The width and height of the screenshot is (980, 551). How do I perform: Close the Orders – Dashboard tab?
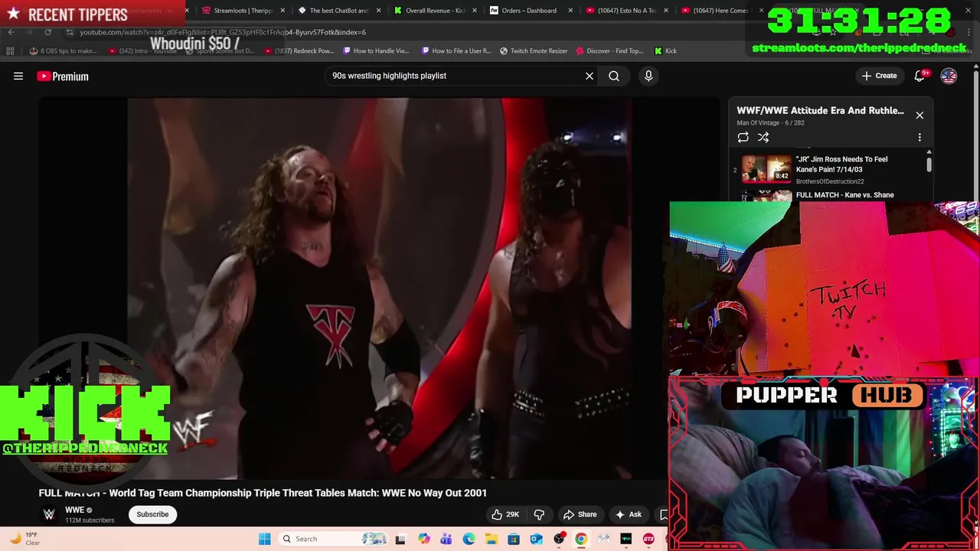570,11
